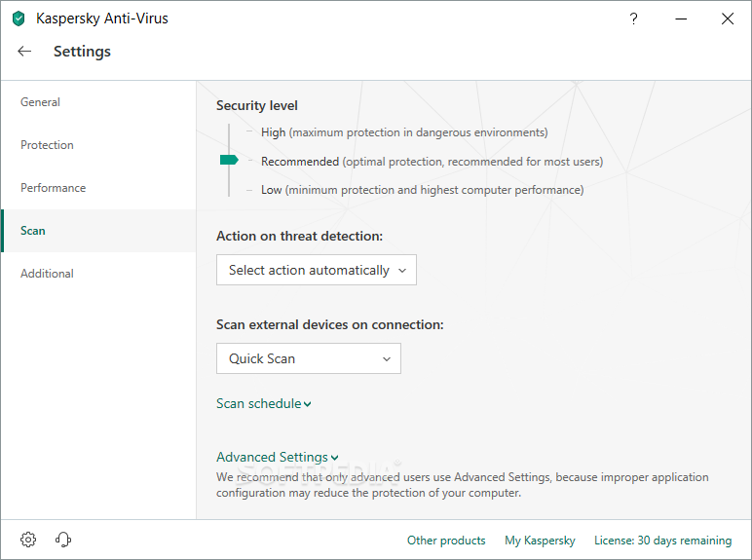The height and width of the screenshot is (560, 752).
Task: Select the Scan tab
Action: click(98, 231)
